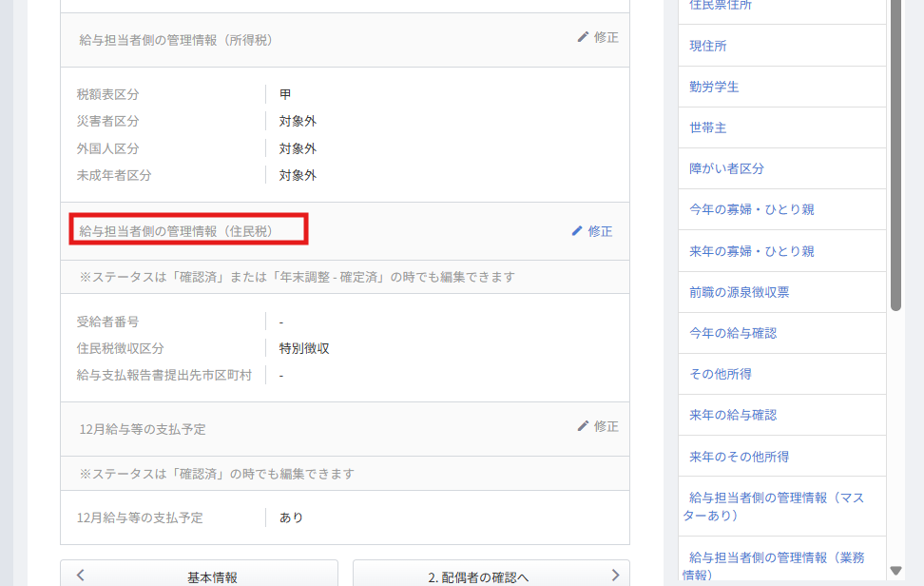
Task: Open 前職の源泉徴収票 section
Action: 739,292
